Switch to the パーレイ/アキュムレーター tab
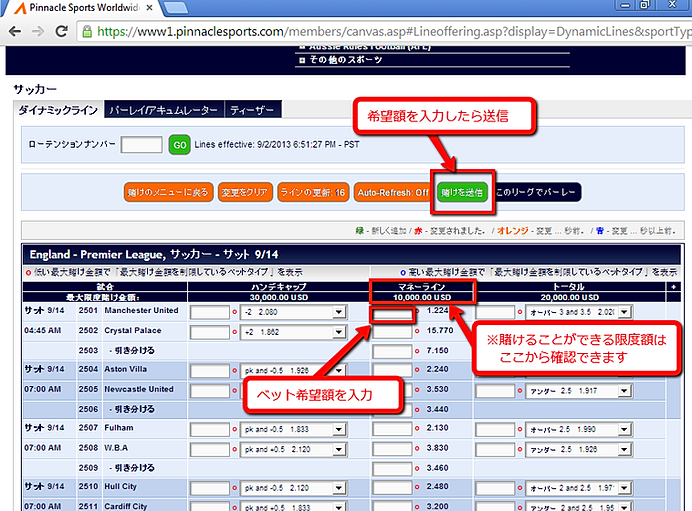Image resolution: width=692 pixels, height=511 pixels. click(164, 110)
